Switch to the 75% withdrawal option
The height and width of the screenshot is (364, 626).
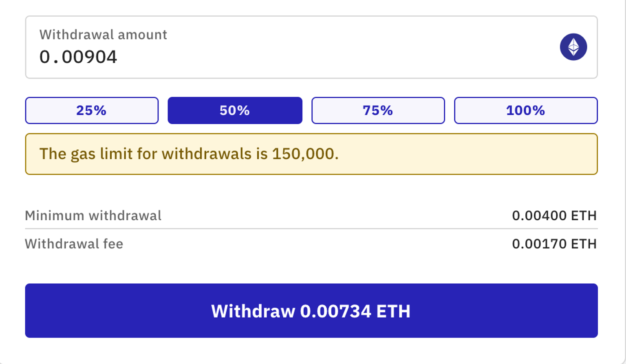[x=378, y=110]
